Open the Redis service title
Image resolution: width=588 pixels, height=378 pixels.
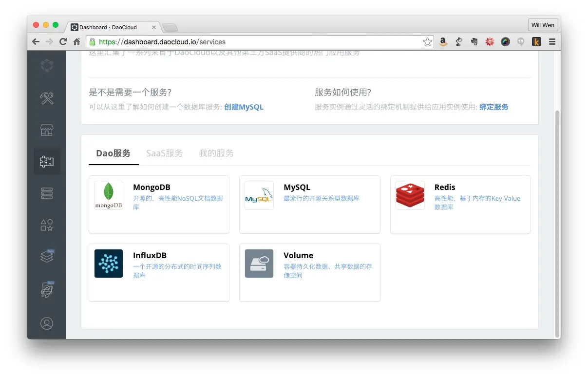(x=445, y=188)
